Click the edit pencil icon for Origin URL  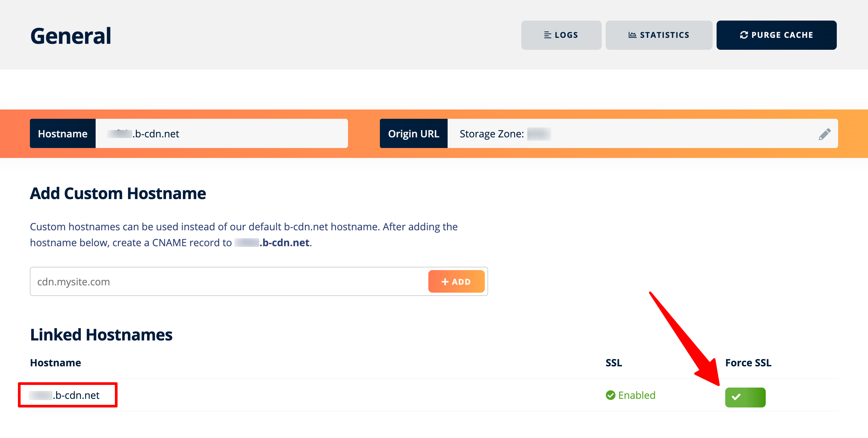825,133
